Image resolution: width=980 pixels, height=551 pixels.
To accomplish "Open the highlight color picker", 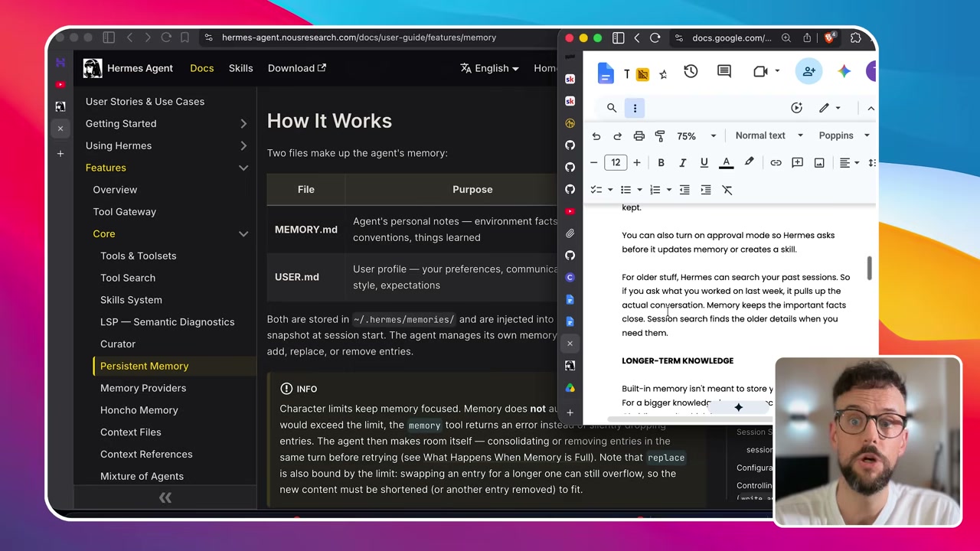I will click(x=749, y=163).
